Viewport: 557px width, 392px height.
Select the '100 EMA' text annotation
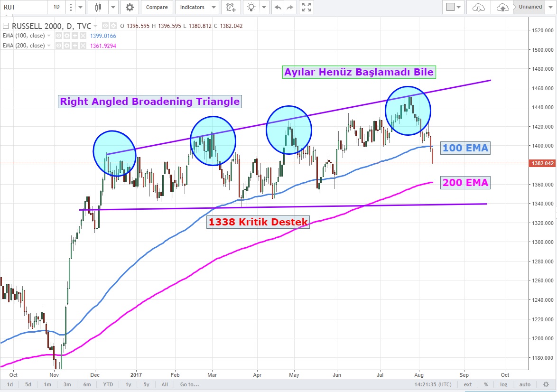pyautogui.click(x=465, y=148)
